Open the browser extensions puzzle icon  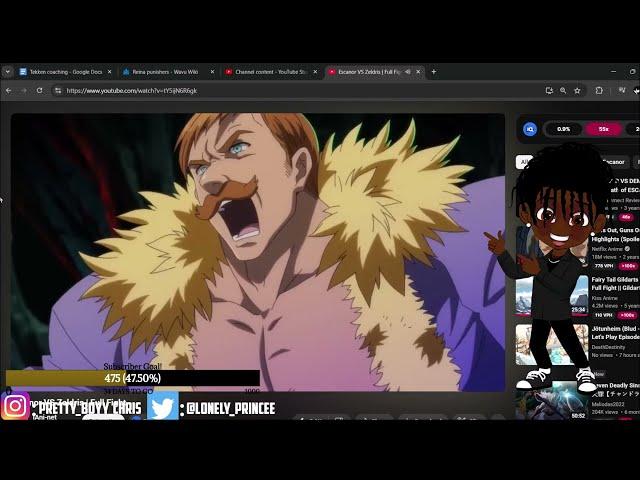click(599, 91)
